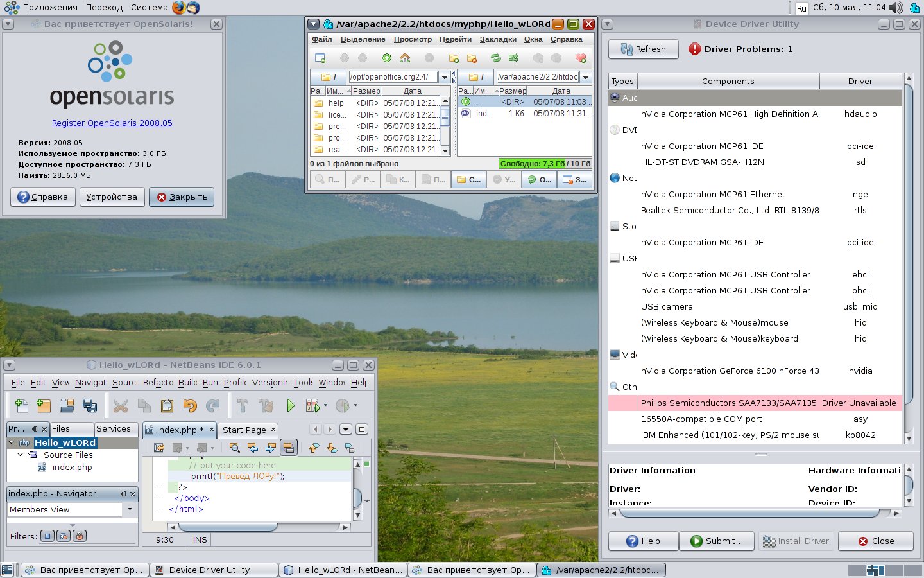Toggle Highlight Search button in editor toolbar
Viewport: 924px width, 578px height.
tap(289, 448)
